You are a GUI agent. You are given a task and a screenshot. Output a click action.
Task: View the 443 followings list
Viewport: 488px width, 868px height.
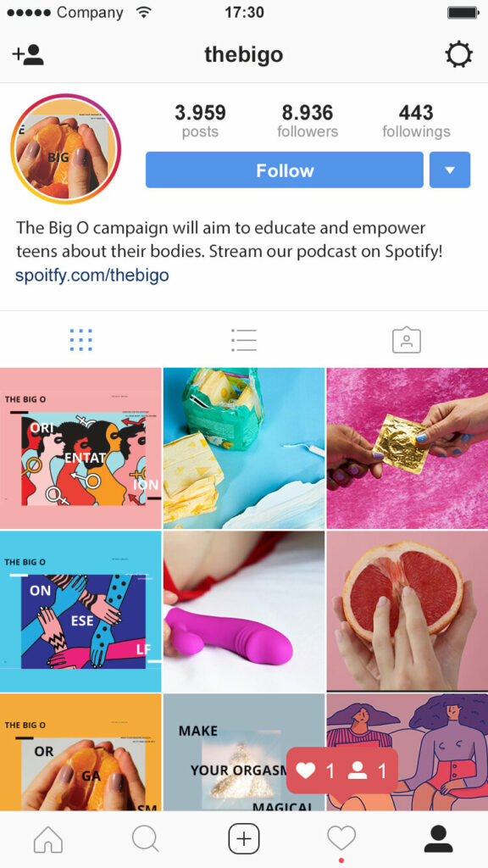pyautogui.click(x=416, y=120)
